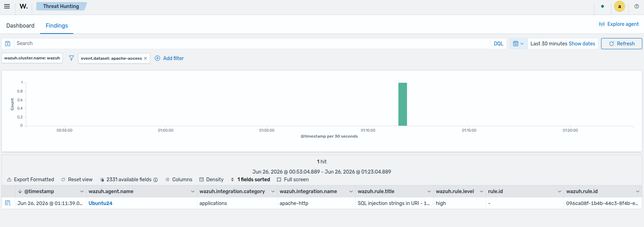Open the filter options funnel icon
The image size is (644, 227).
(x=71, y=58)
